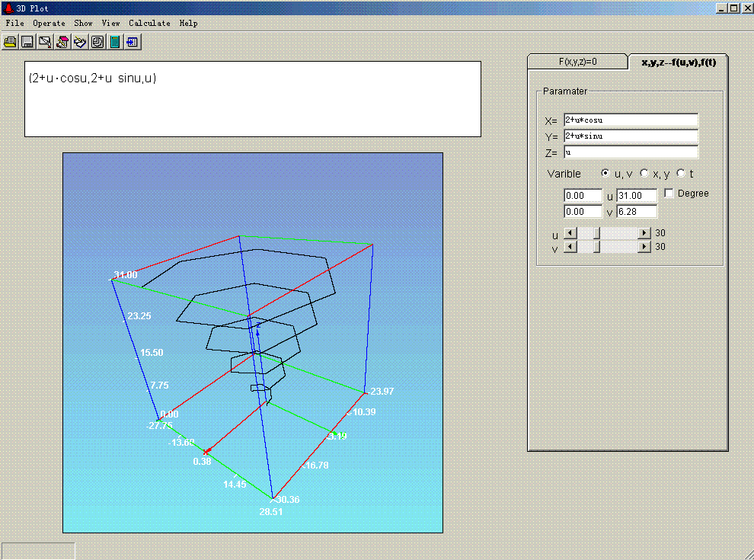Click the Y= formula input field
This screenshot has height=560, width=754.
(x=631, y=136)
